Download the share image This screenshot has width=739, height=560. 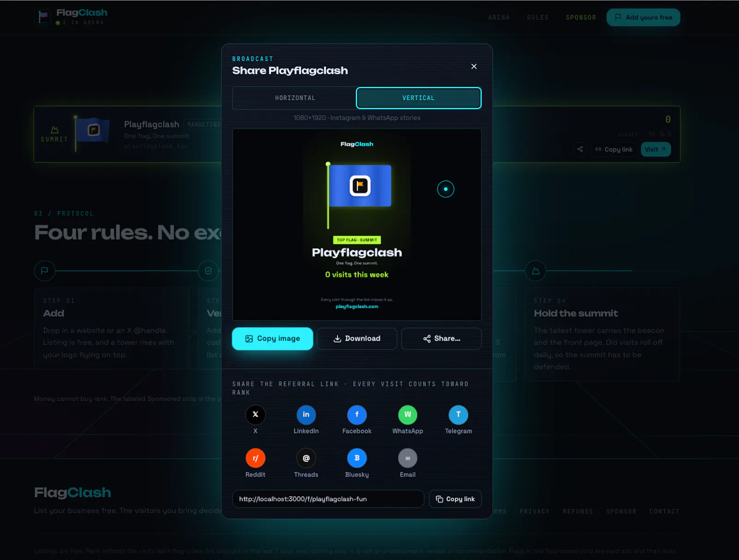click(357, 339)
